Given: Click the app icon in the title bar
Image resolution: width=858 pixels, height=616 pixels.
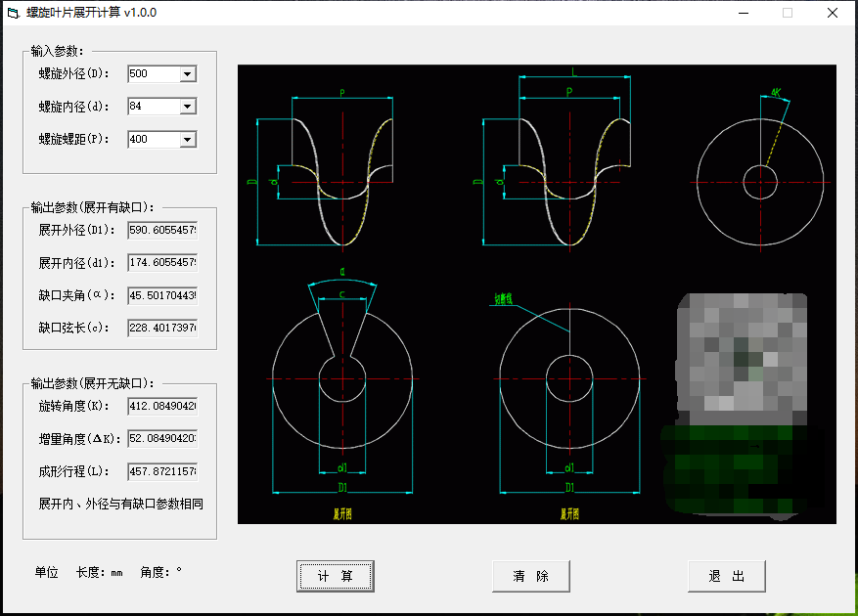Looking at the screenshot, I should 13,13.
